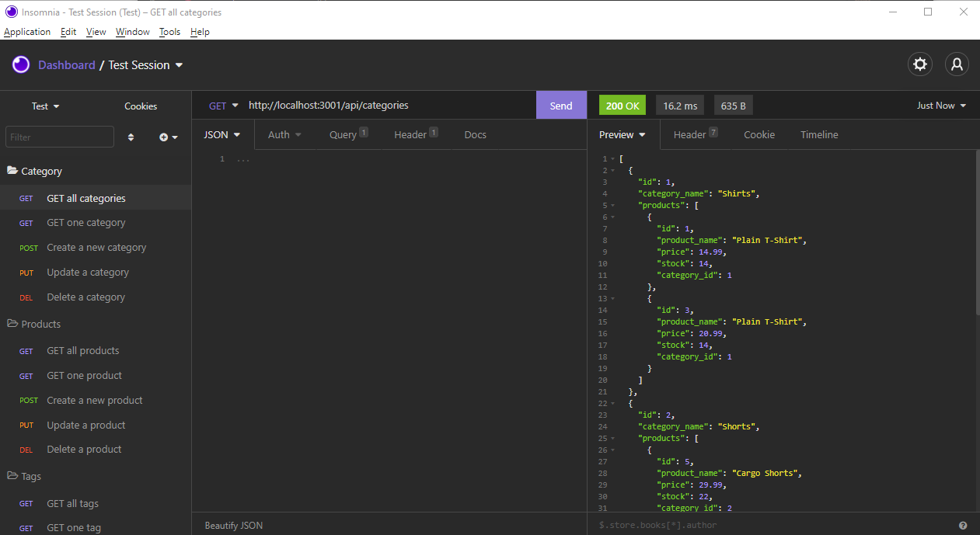980x535 pixels.
Task: Open the user account icon
Action: [957, 64]
